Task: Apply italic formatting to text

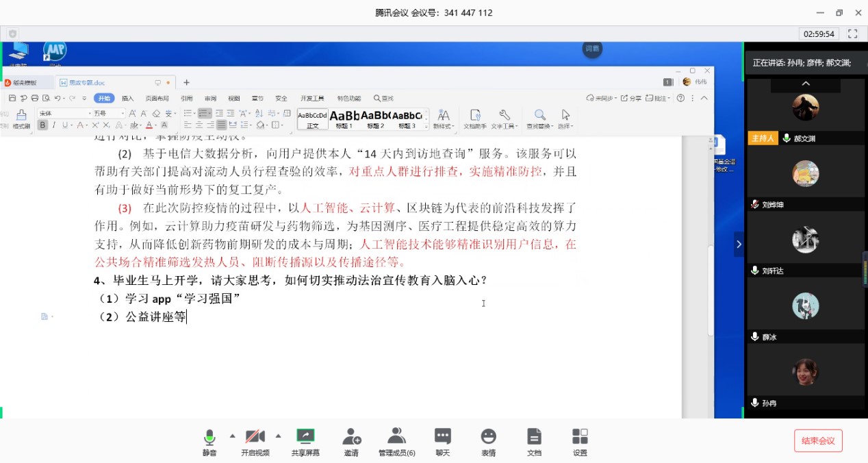Action: 53,125
